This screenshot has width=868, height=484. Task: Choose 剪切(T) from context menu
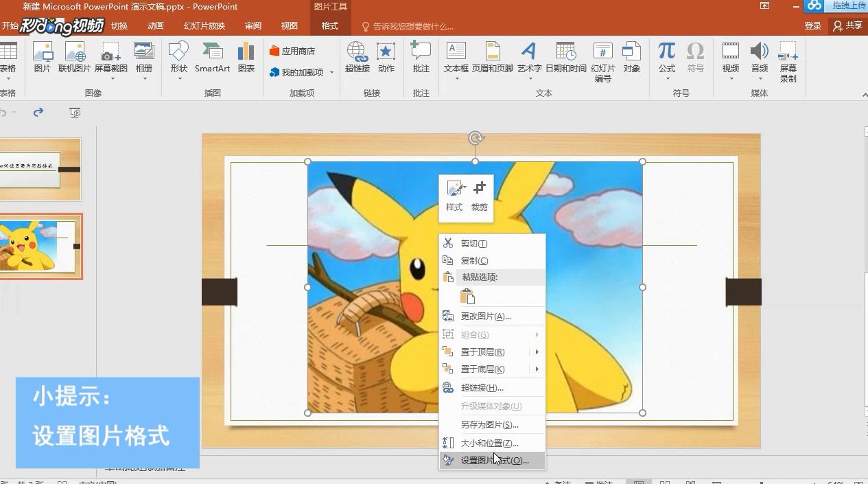point(492,244)
